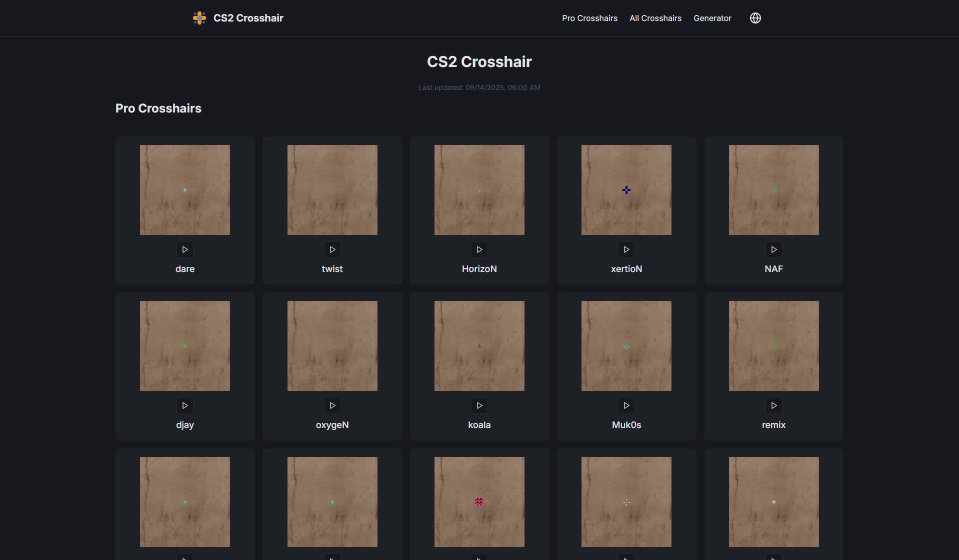
Task: Play koala's crosshair preview
Action: 479,405
